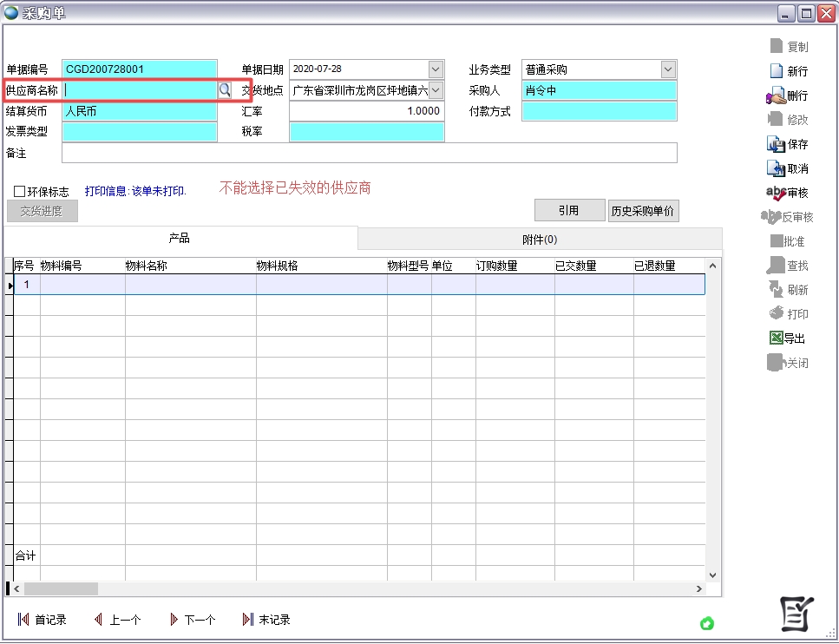Jump to first record with 首记录
This screenshot has height=644, width=839.
pyautogui.click(x=43, y=620)
